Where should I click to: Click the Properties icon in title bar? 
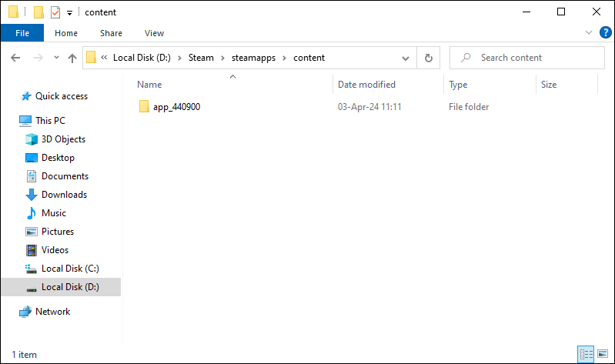[55, 12]
